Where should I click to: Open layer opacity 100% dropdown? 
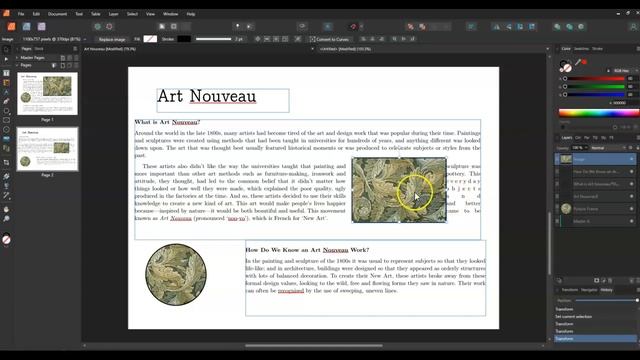coord(579,148)
